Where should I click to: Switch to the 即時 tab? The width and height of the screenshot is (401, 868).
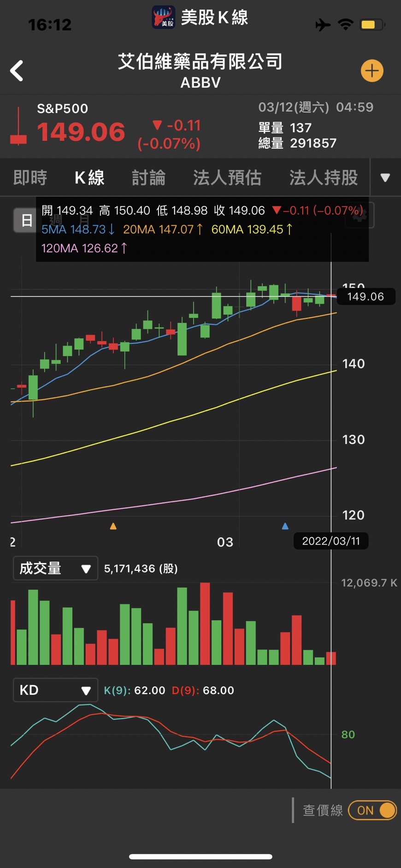(x=30, y=178)
